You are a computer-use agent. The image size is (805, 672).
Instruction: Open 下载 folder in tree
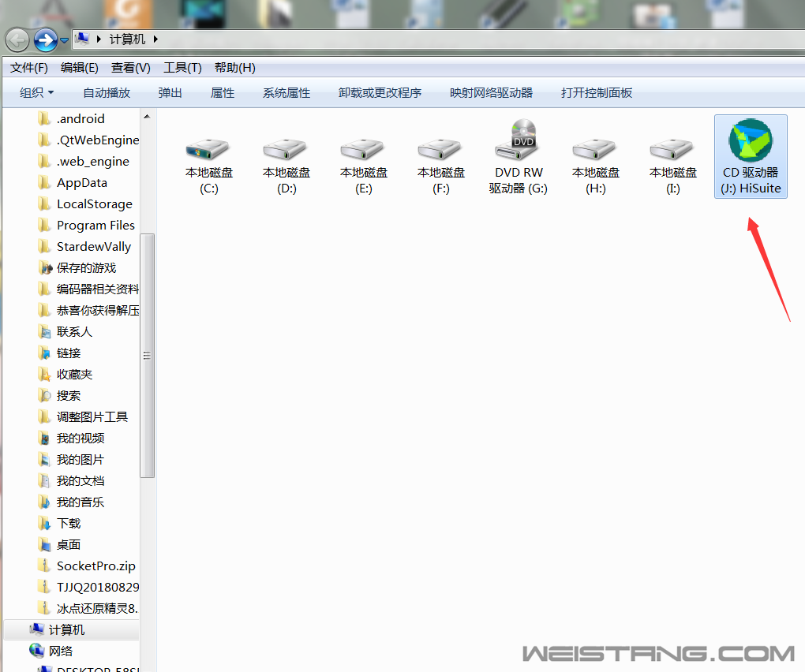[59, 523]
